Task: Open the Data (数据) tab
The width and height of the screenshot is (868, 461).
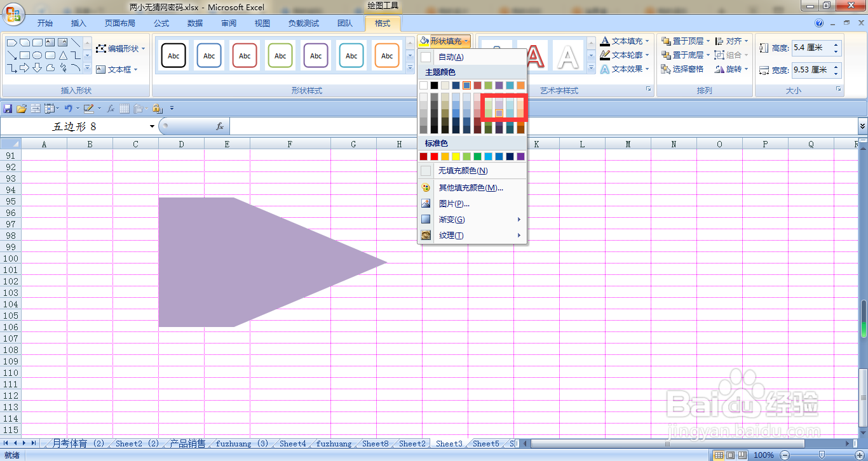Action: [x=195, y=23]
